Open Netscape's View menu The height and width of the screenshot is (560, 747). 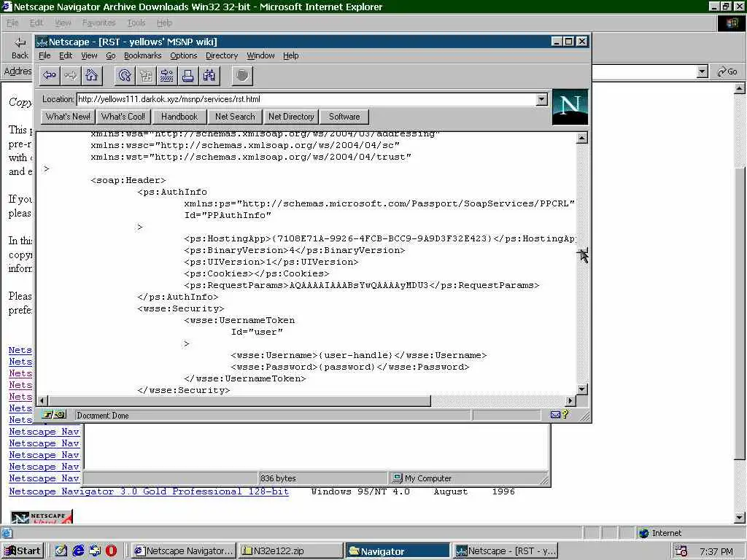coord(89,55)
